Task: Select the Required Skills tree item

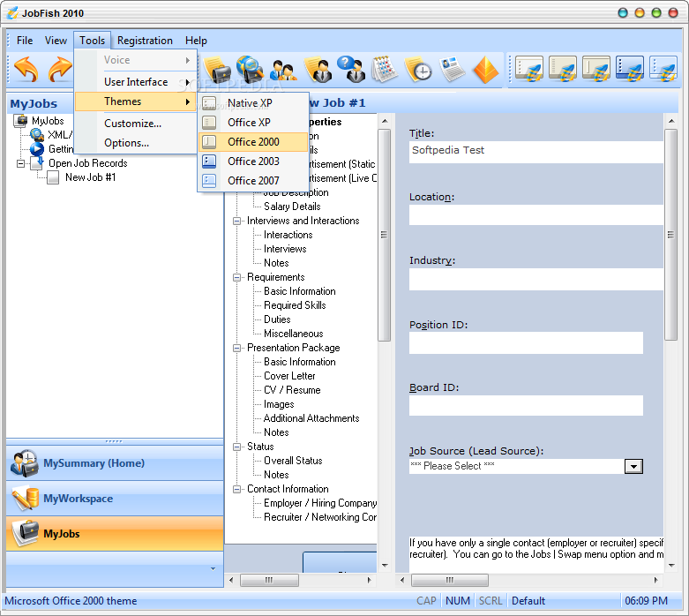Action: pyautogui.click(x=295, y=305)
